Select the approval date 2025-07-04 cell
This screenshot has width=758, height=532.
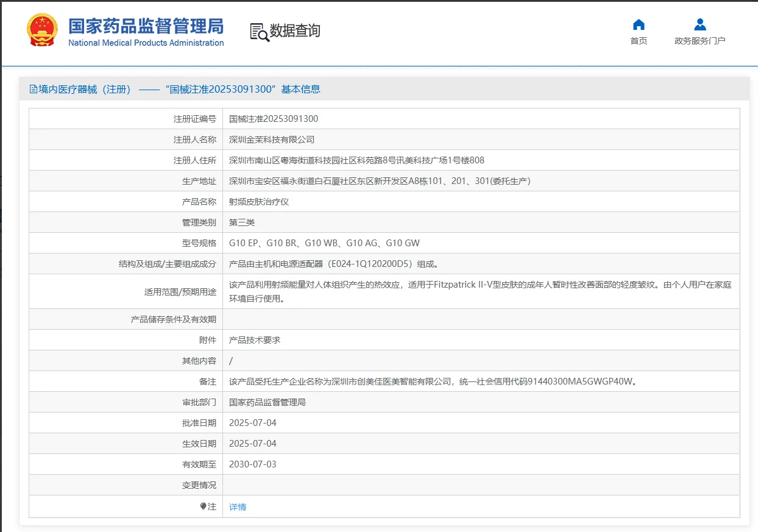pos(252,422)
